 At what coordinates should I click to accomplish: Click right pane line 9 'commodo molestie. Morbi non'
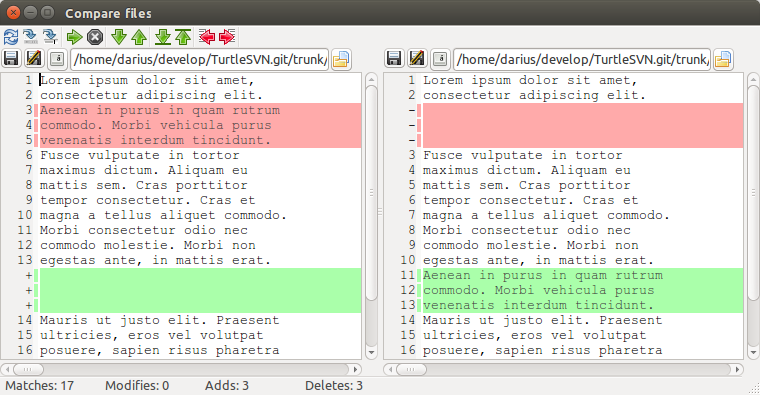click(x=530, y=245)
